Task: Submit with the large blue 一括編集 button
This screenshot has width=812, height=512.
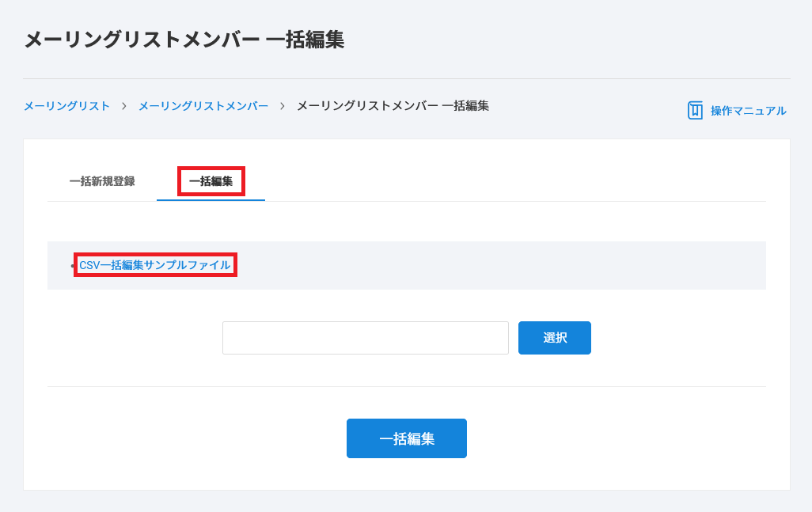Action: pos(406,438)
